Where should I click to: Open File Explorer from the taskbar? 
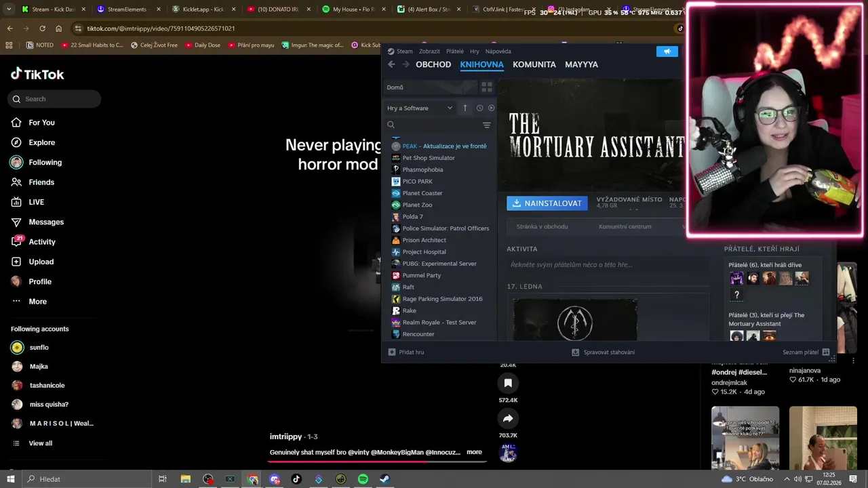(186, 479)
